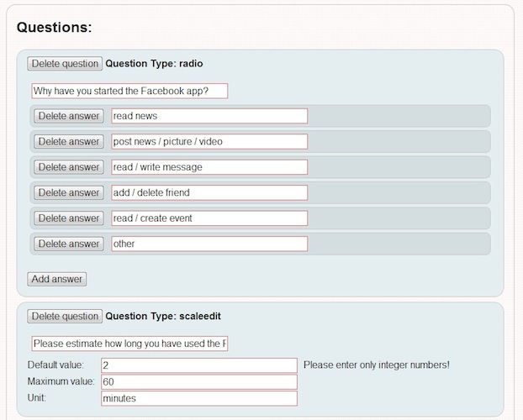Delete the radio type question
This screenshot has width=523, height=420.
(65, 64)
